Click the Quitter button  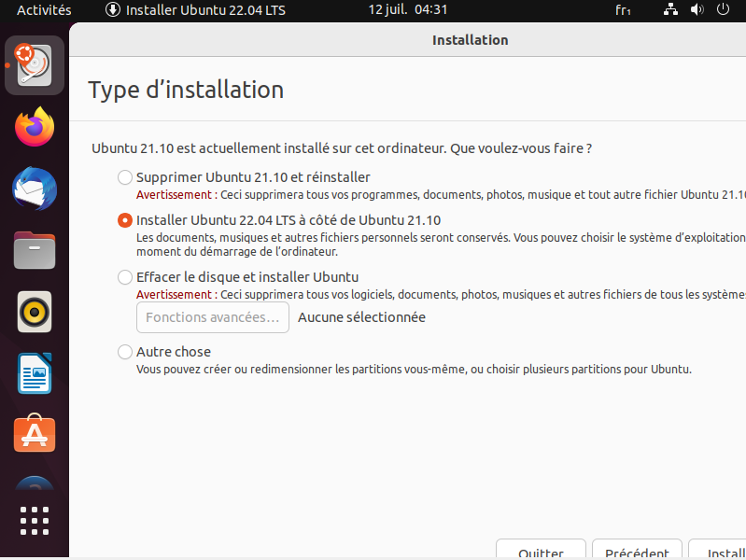tap(541, 549)
